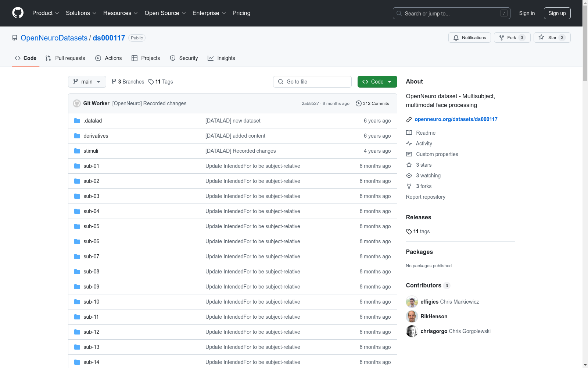Switch to the Security tab

pos(184,58)
